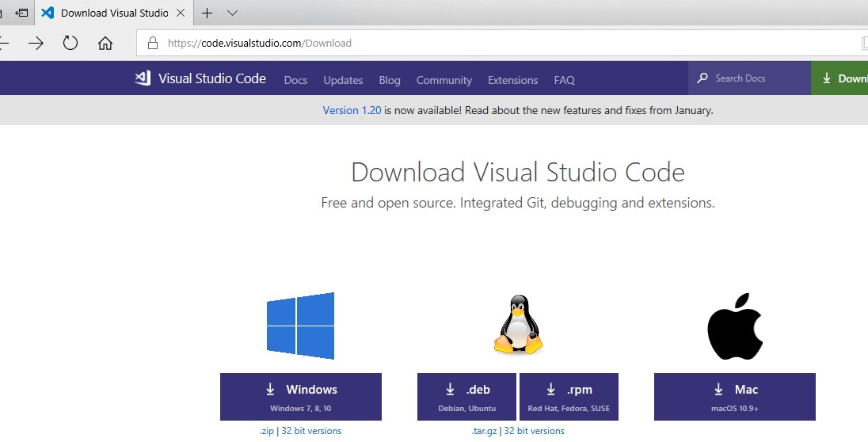Viewport: 868px width, 442px height.
Task: Download the Windows installer button
Action: [301, 397]
